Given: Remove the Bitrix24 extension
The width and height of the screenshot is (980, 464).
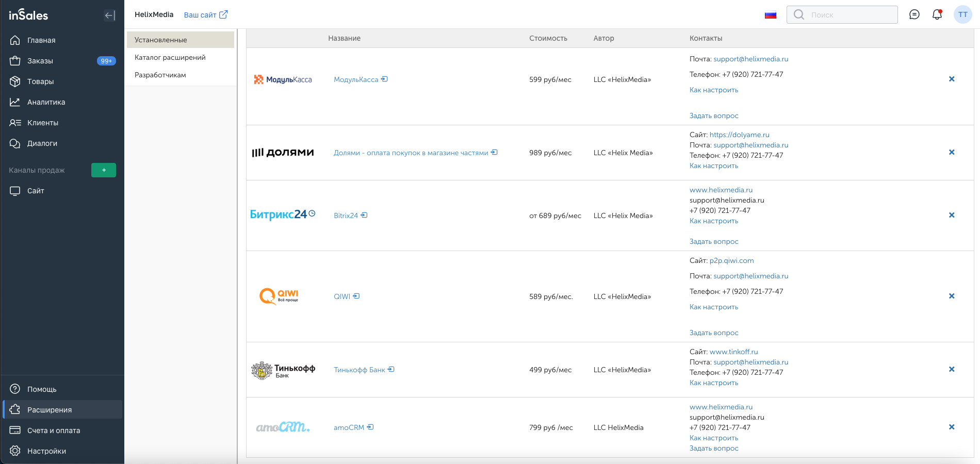Looking at the screenshot, I should coord(952,215).
